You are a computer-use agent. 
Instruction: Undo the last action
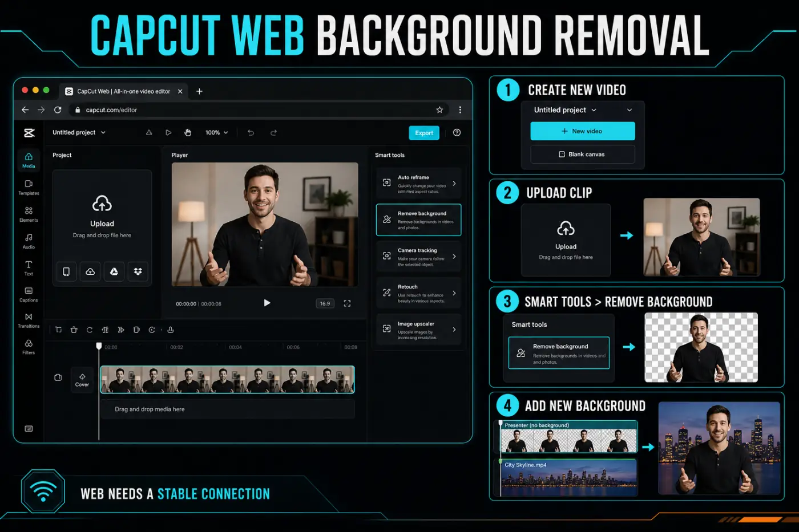pos(251,132)
